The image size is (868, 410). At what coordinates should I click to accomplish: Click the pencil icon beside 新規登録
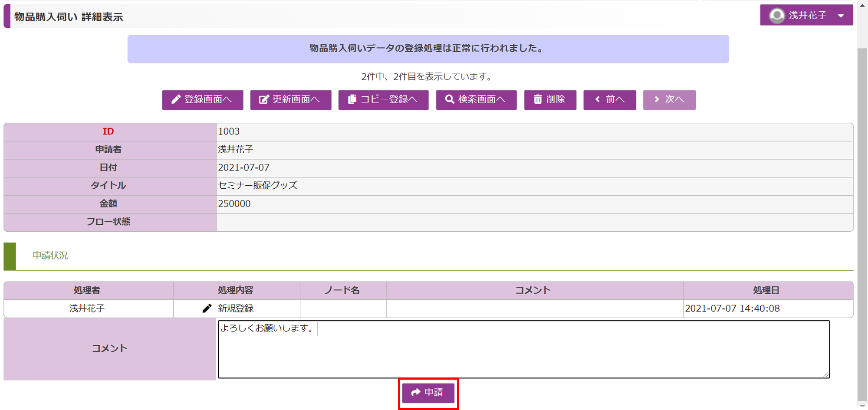(207, 308)
